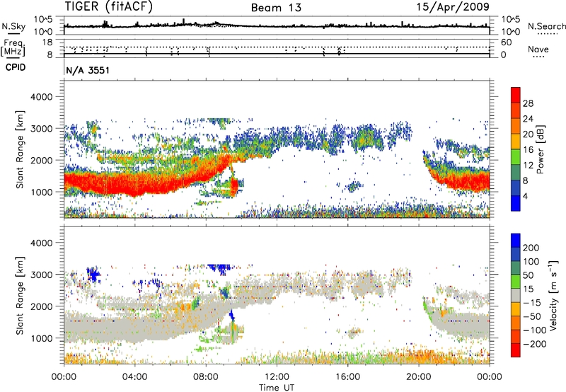Image resolution: width=566 pixels, height=392 pixels.
Task: Pick the Velocity segment between 50 and 100
Action: [x=516, y=268]
